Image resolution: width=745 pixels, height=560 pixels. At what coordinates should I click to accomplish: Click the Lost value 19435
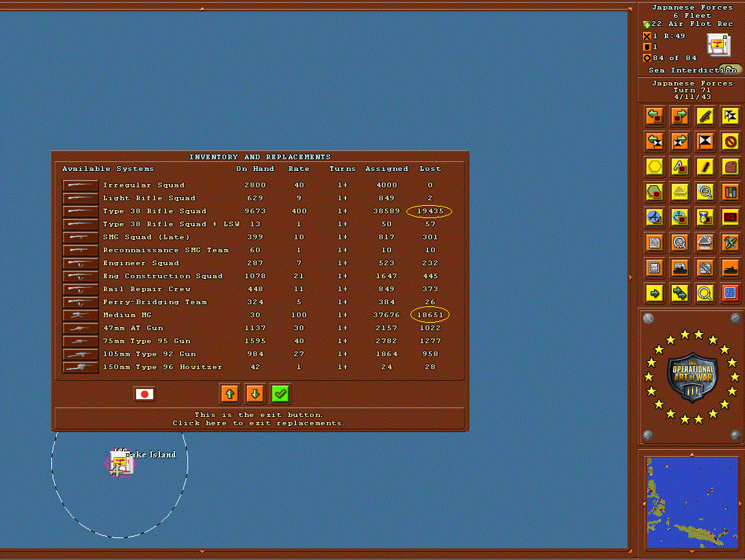430,211
